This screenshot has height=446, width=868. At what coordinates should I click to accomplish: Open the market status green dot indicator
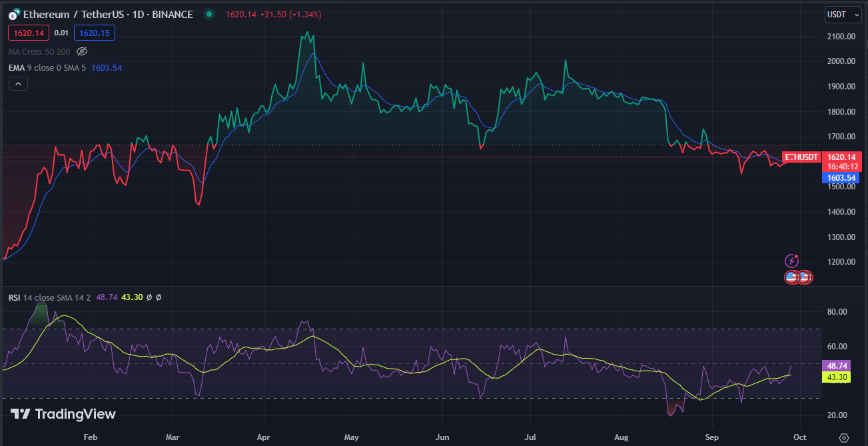pos(209,13)
